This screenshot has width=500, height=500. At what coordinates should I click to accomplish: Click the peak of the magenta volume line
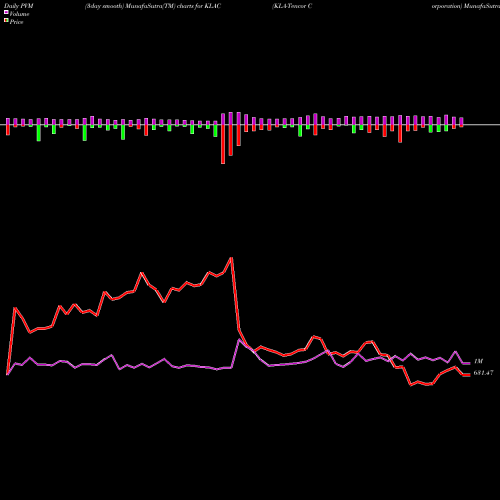click(239, 340)
